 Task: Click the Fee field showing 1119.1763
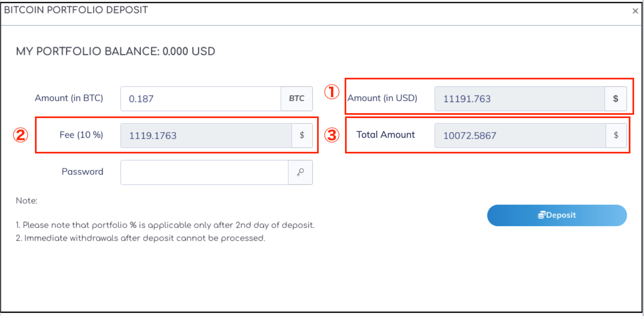206,135
